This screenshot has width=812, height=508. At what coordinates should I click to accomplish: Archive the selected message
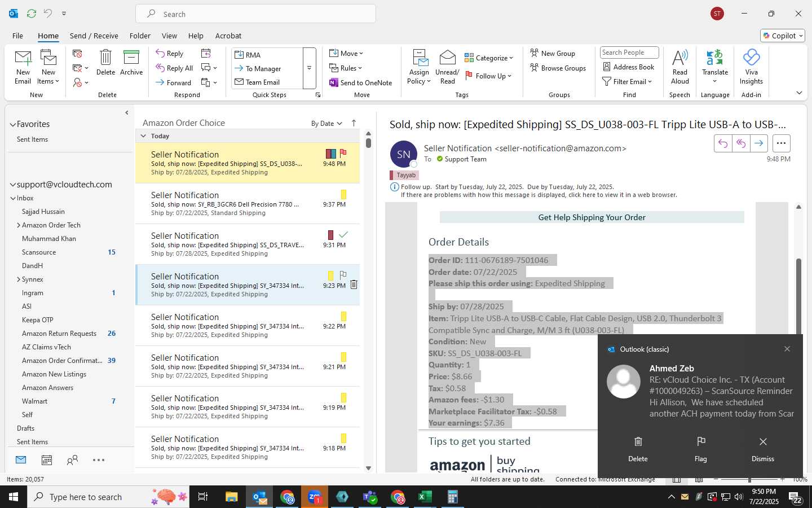click(131, 62)
